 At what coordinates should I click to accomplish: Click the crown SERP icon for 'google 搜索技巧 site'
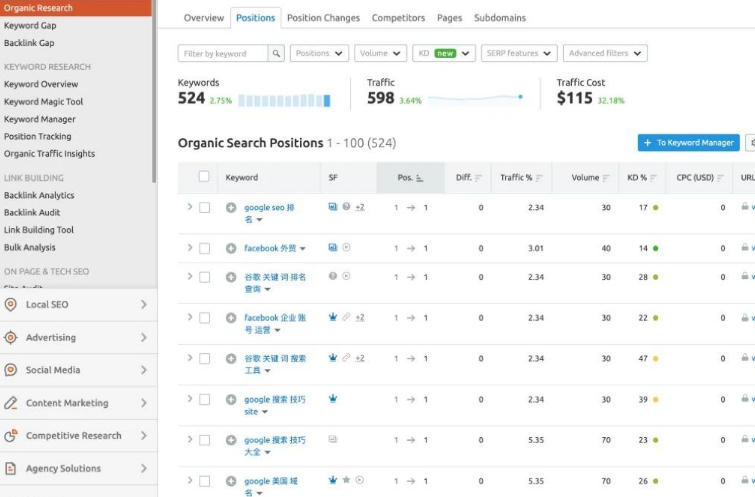pos(333,398)
